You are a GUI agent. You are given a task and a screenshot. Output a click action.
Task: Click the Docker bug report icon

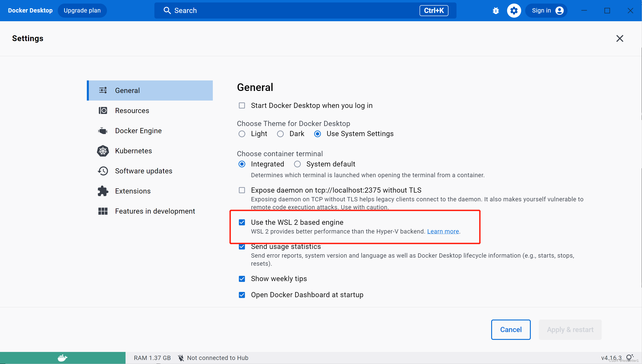[496, 11]
